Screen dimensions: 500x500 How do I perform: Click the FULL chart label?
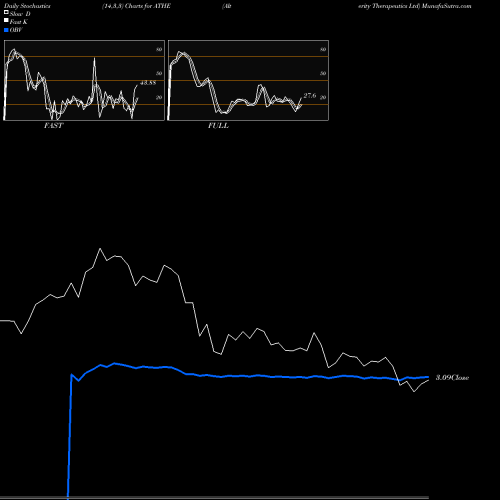point(218,126)
